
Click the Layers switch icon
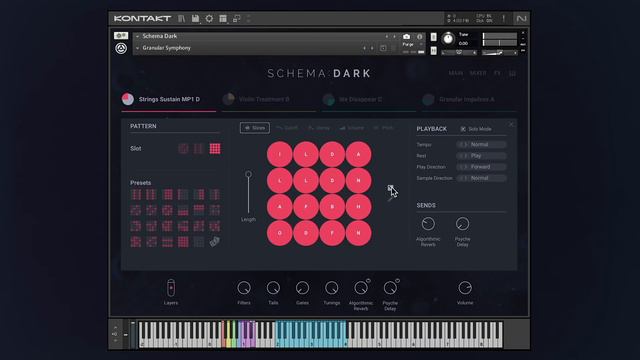[x=171, y=288]
